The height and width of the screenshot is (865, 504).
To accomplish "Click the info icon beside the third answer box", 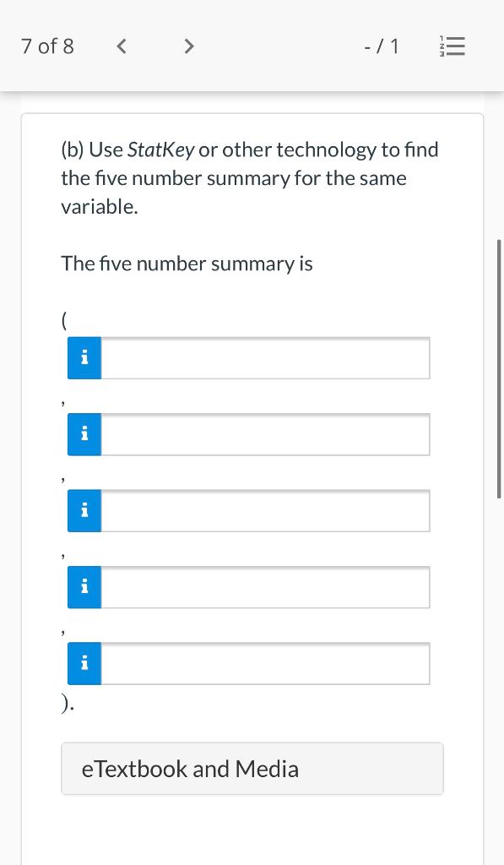I will pyautogui.click(x=84, y=510).
